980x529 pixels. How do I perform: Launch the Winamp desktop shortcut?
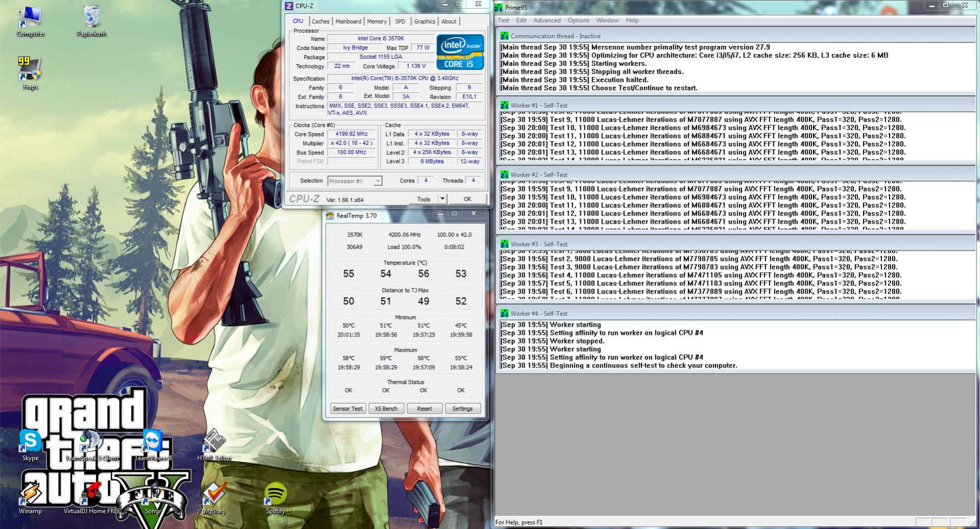(x=30, y=498)
